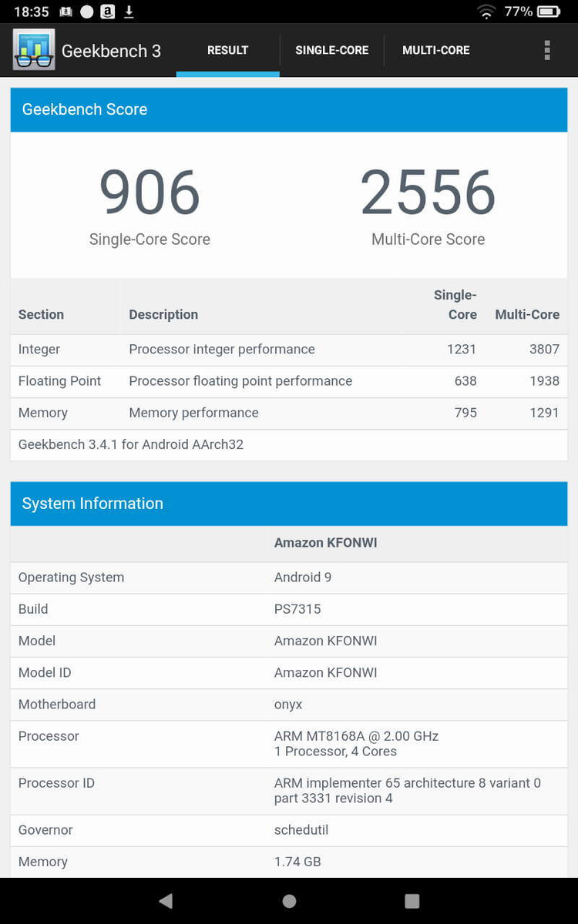This screenshot has height=924, width=578.
Task: Tap the Wi-Fi status icon
Action: point(486,12)
